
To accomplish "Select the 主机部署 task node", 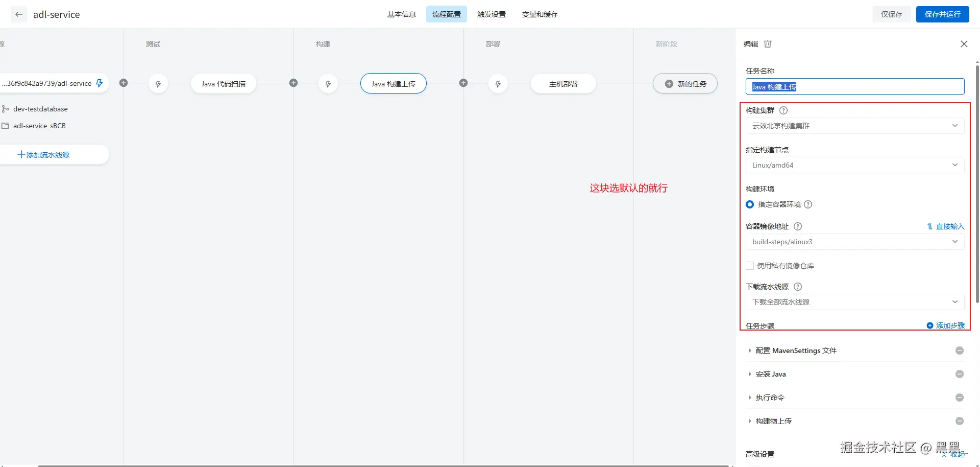I will click(x=563, y=84).
